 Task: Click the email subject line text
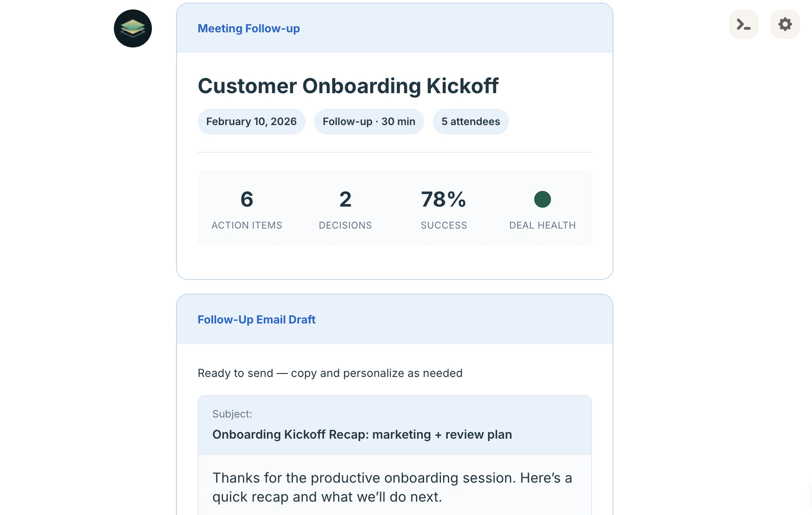362,434
